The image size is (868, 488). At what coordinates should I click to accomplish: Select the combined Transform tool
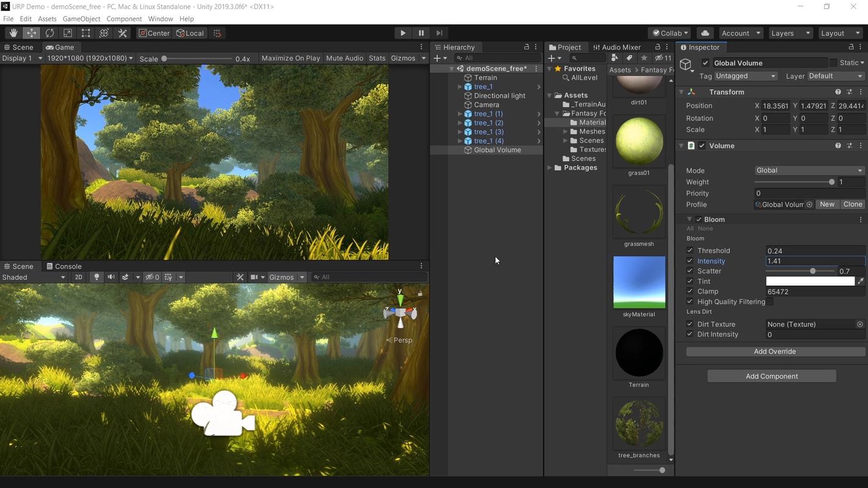coord(104,33)
